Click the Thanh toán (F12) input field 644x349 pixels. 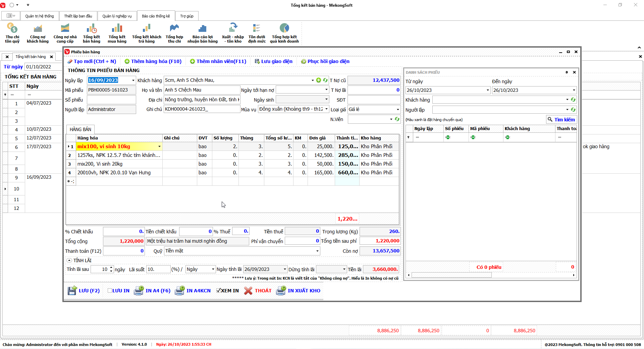[124, 251]
